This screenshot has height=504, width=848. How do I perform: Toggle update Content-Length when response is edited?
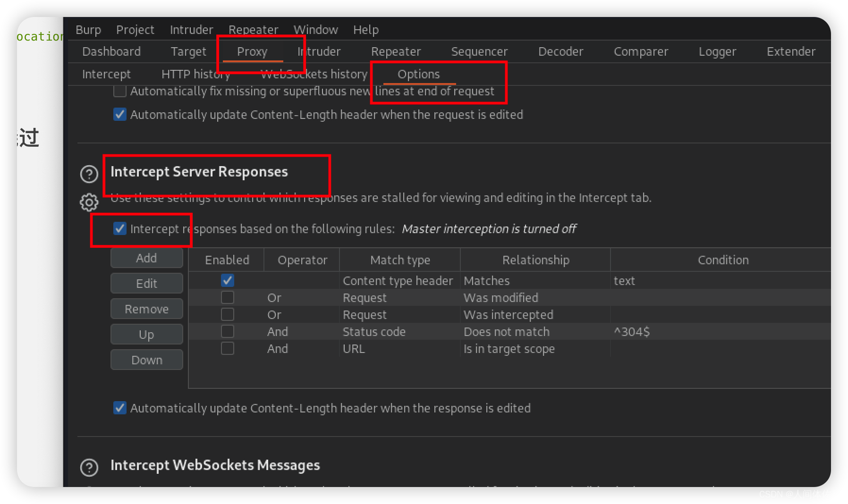pos(120,408)
